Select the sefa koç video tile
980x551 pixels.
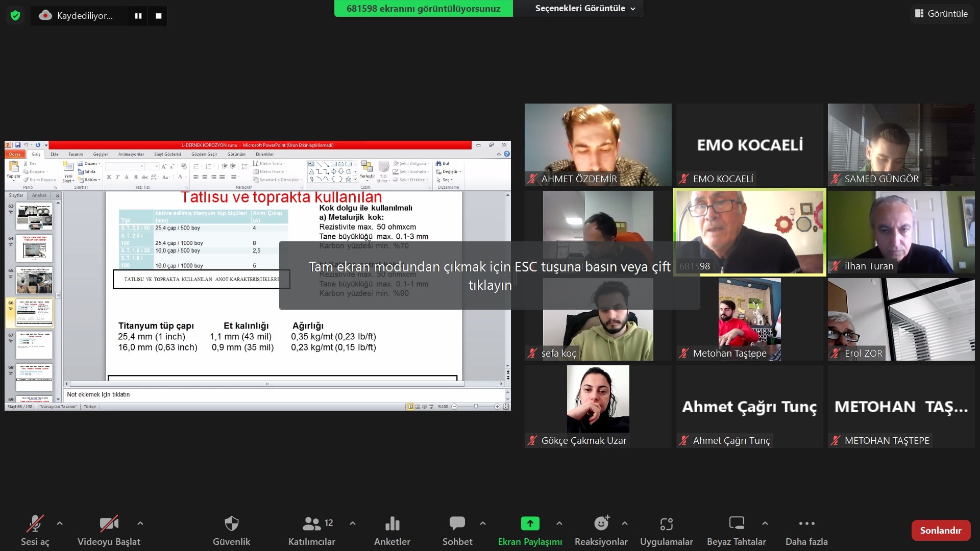(598, 319)
